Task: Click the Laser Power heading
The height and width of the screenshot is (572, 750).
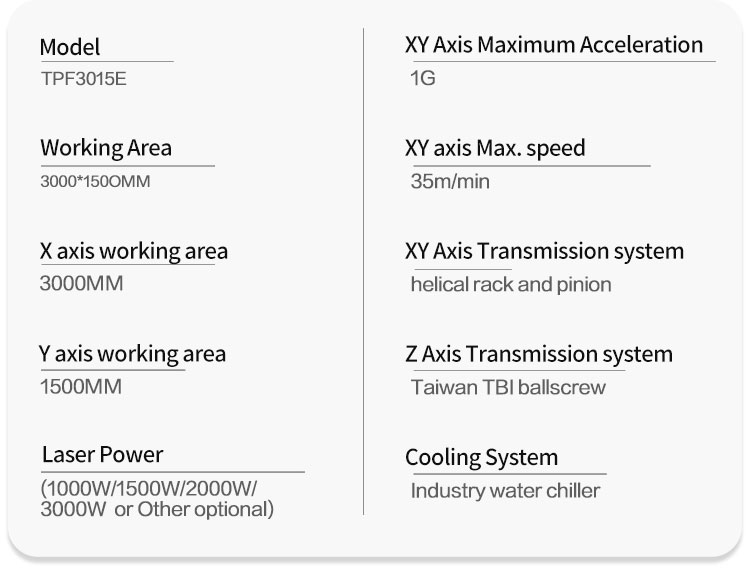Action: pyautogui.click(x=102, y=455)
